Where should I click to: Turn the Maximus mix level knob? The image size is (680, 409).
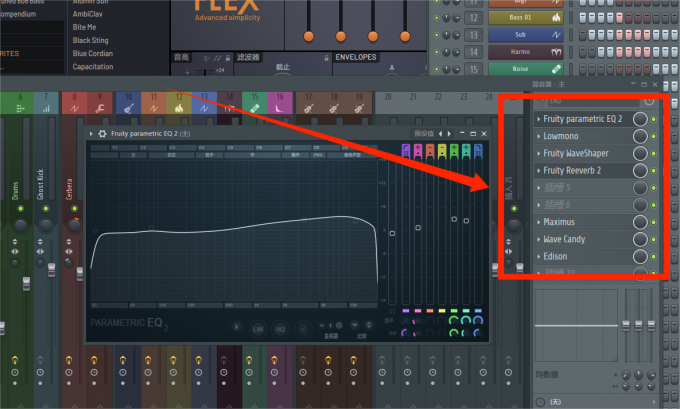tap(640, 222)
